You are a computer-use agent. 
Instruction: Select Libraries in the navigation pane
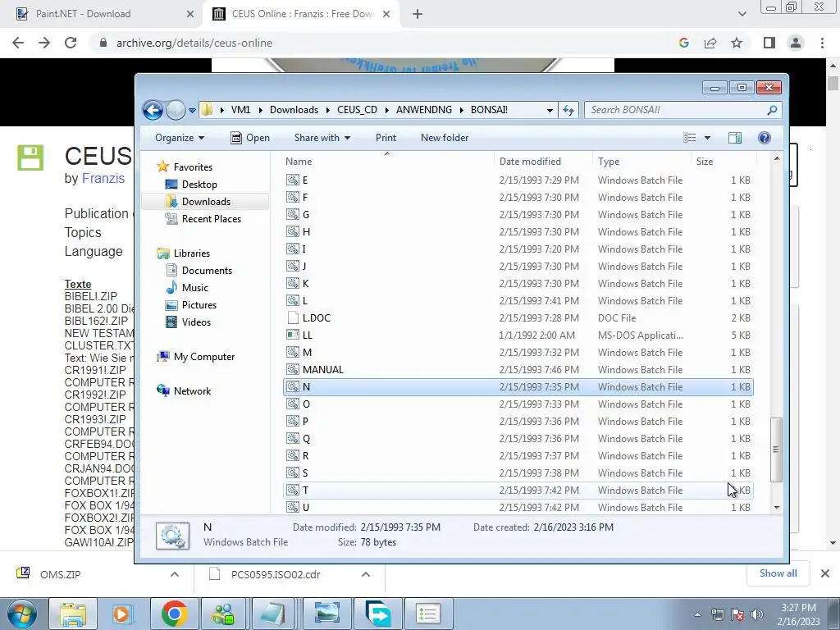tap(191, 253)
